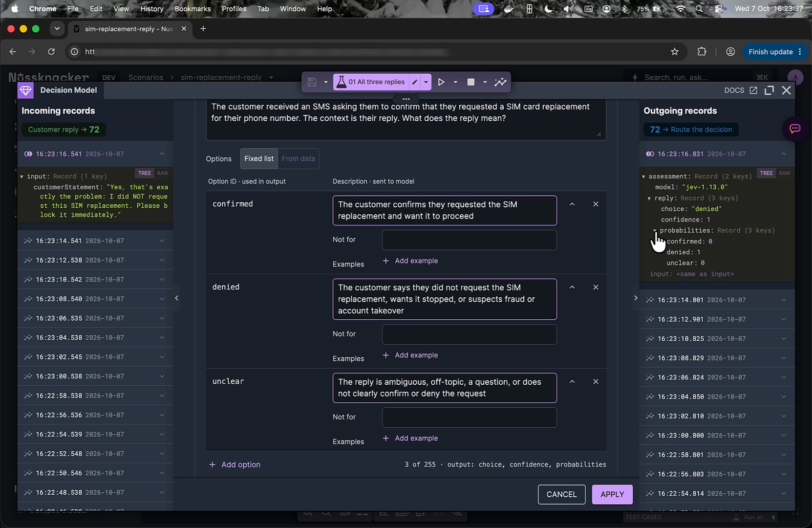Open the purple chat assistant bubble

[795, 129]
